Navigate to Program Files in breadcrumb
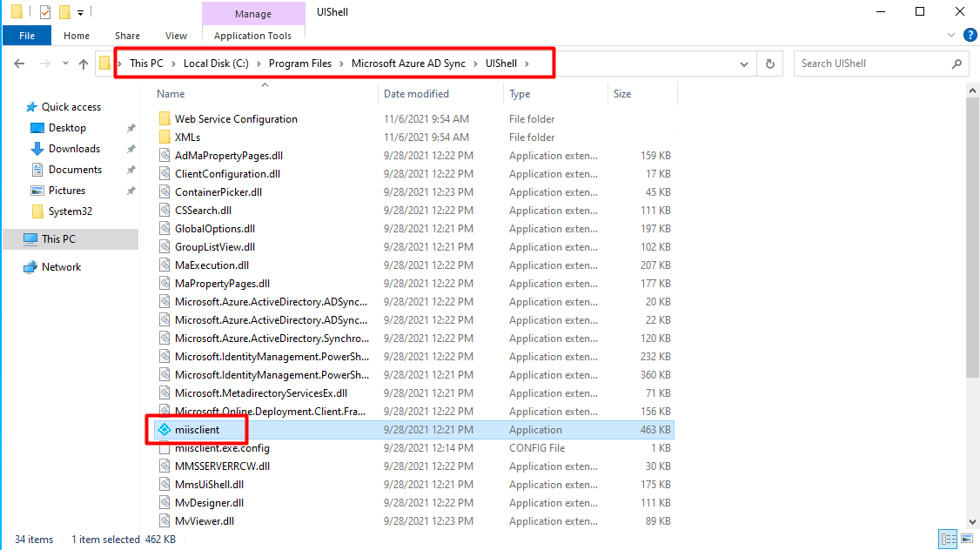The image size is (980, 550). tap(300, 64)
